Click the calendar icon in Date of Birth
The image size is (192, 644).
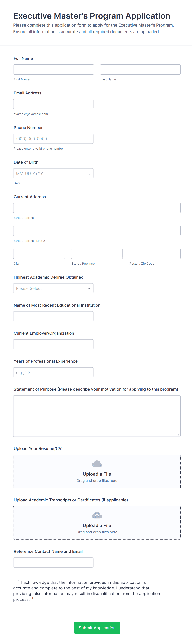89,173
